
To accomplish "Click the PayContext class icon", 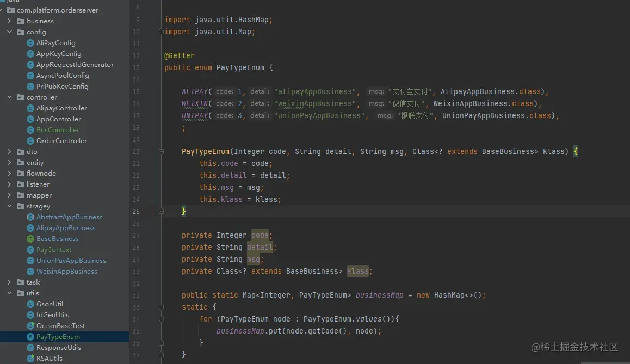I will coord(30,250).
